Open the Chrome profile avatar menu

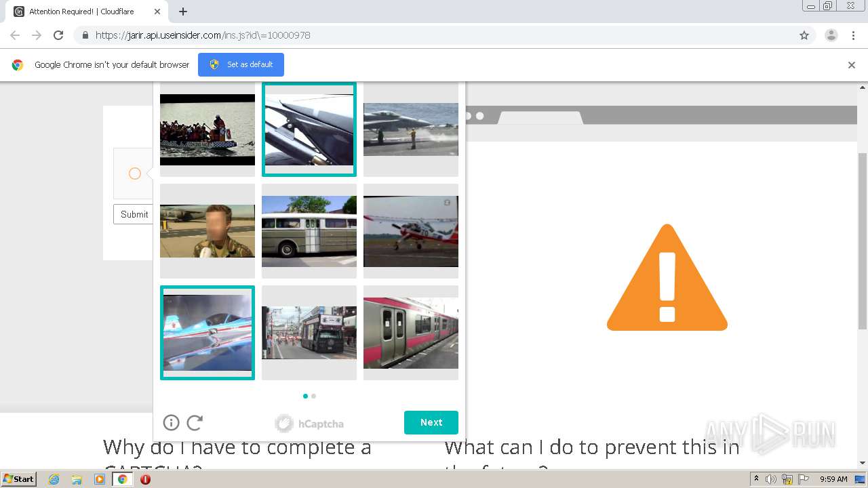click(831, 35)
